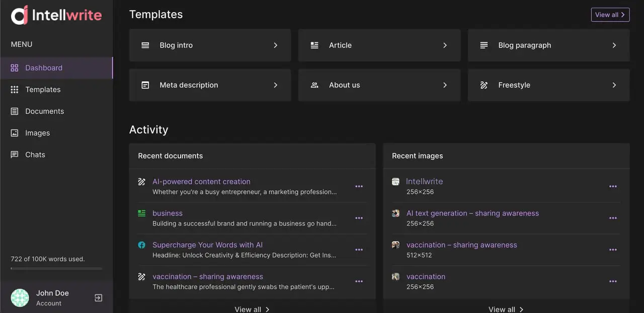
Task: Click the About us people icon
Action: coord(314,85)
